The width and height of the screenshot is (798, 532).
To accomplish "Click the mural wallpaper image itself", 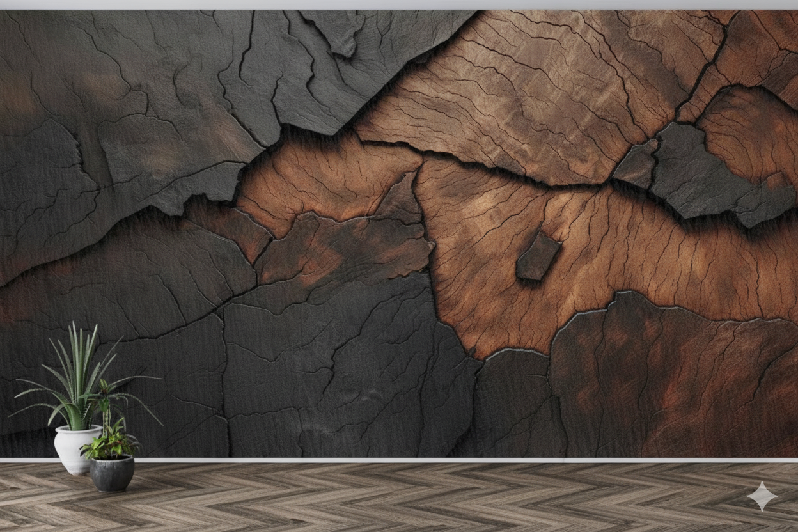I will click(x=399, y=230).
